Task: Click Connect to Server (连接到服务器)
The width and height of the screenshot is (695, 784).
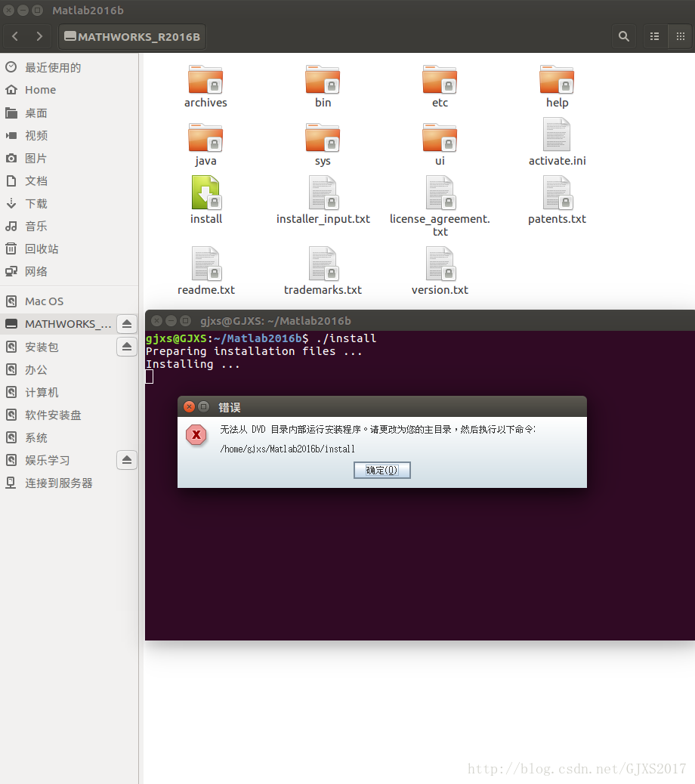Action: pyautogui.click(x=69, y=483)
